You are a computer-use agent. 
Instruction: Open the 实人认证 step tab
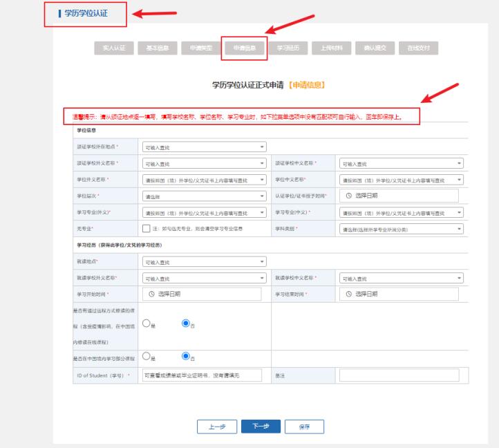tap(114, 48)
